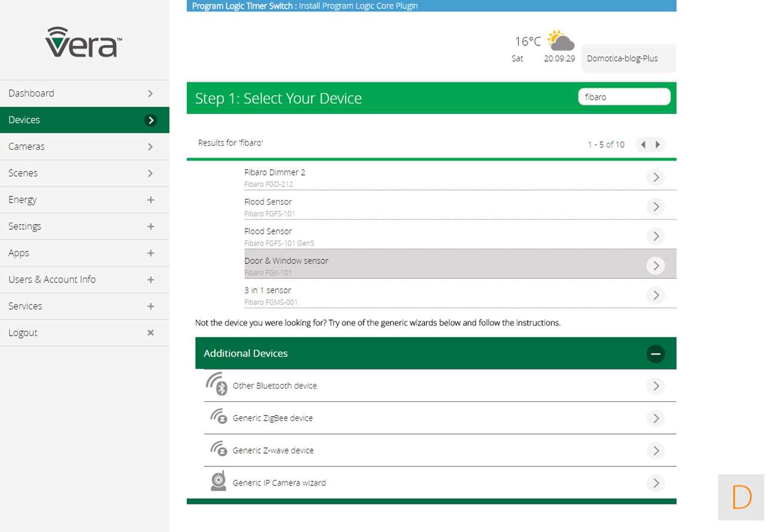The width and height of the screenshot is (776, 532).
Task: Click Install Program Logic Core Plugin banner
Action: (x=358, y=6)
